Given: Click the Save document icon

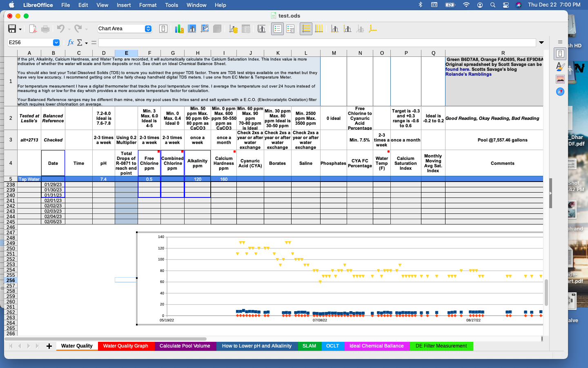Looking at the screenshot, I should [x=12, y=29].
